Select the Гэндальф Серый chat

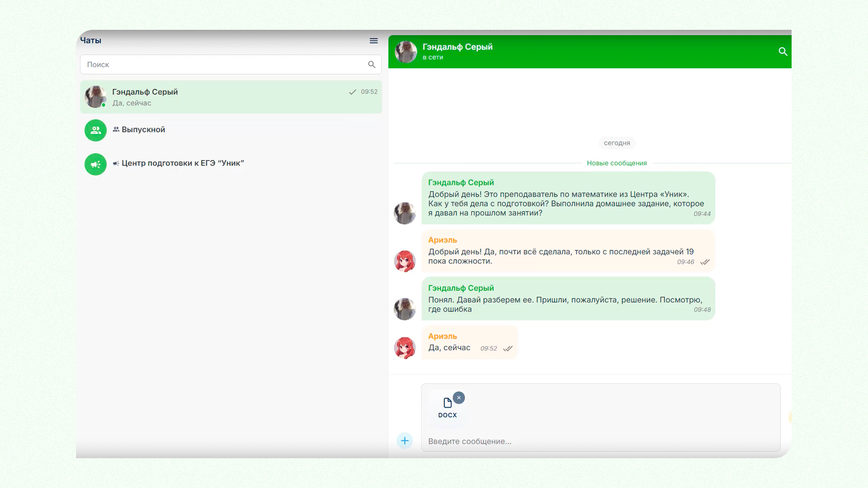231,97
